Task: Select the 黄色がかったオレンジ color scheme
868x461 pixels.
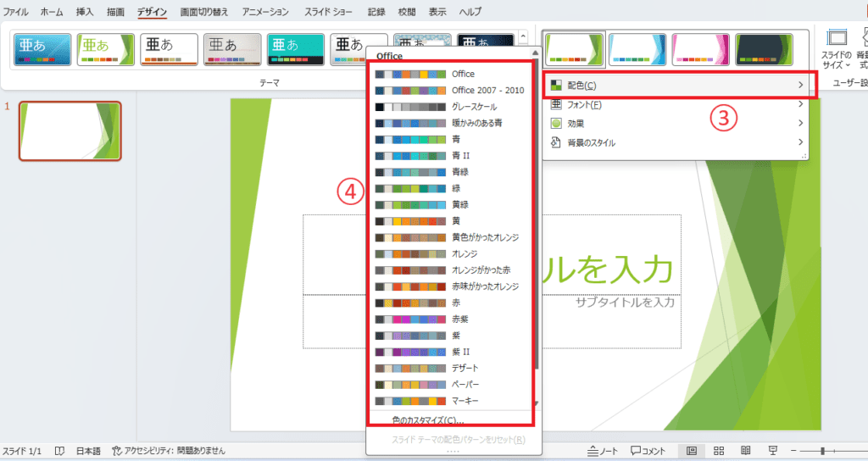Action: click(x=451, y=237)
